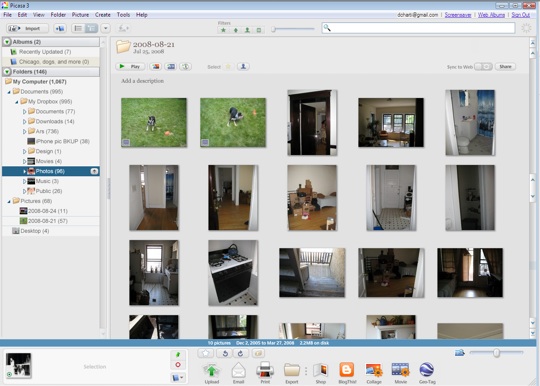Image resolution: width=540 pixels, height=386 pixels.
Task: Click the Upload icon in bottom tray
Action: (211, 373)
